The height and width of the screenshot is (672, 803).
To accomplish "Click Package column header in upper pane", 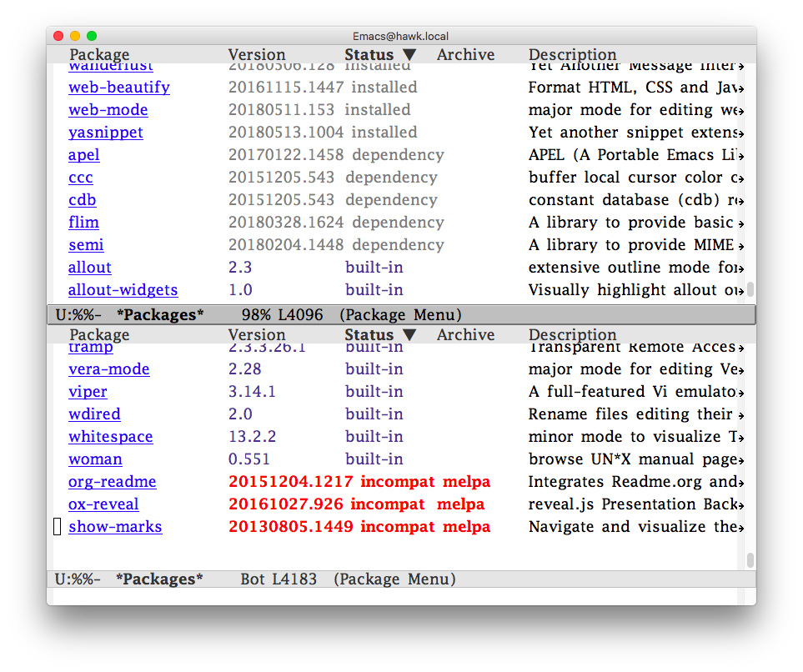I will coord(99,54).
